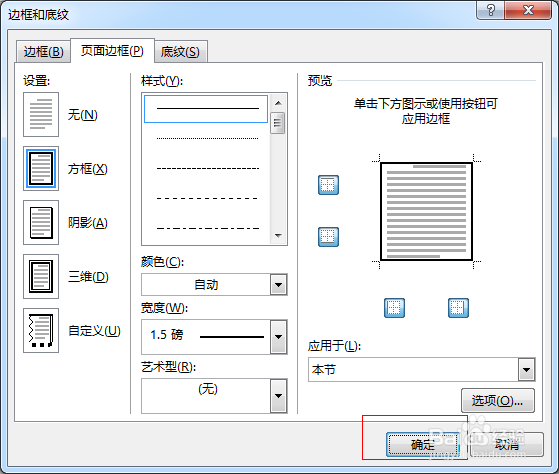Open the 选项(O)... options button
Viewport: 559px width, 474px height.
(x=498, y=401)
